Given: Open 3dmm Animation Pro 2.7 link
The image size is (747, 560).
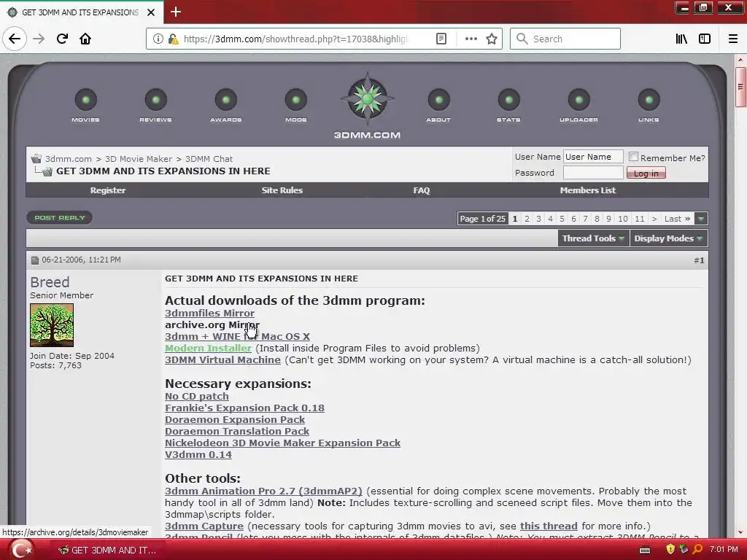Looking at the screenshot, I should (x=263, y=491).
